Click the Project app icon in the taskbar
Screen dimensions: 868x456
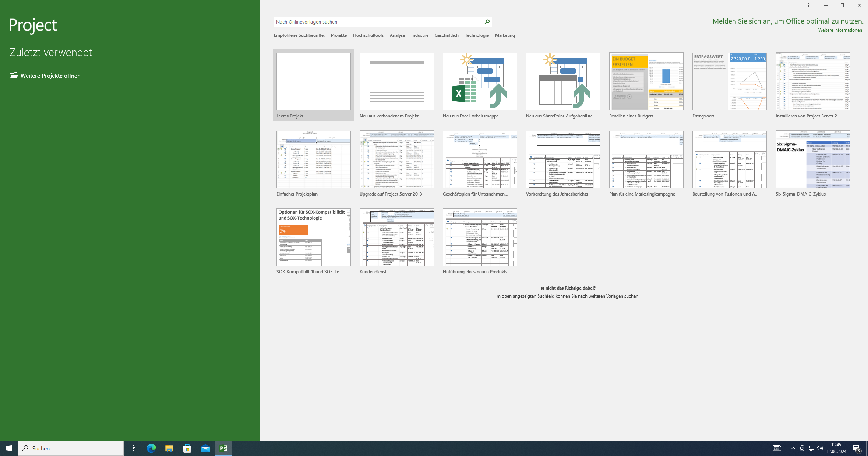click(223, 448)
